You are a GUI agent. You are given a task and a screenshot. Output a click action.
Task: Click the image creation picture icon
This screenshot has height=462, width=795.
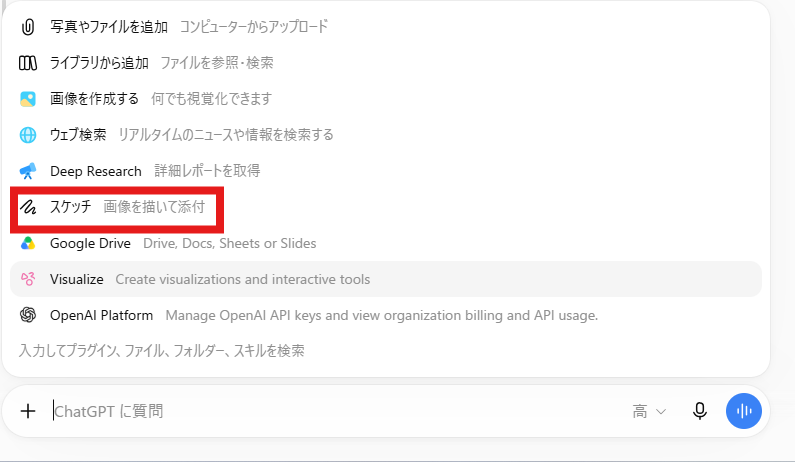[x=28, y=99]
